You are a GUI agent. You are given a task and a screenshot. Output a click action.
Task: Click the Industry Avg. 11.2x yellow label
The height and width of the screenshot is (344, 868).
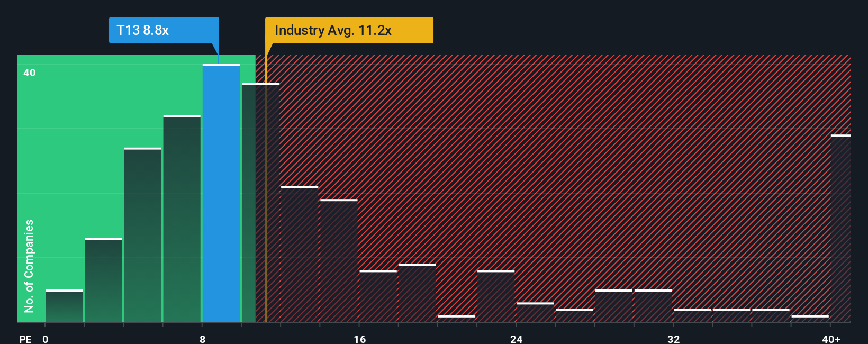pos(349,30)
